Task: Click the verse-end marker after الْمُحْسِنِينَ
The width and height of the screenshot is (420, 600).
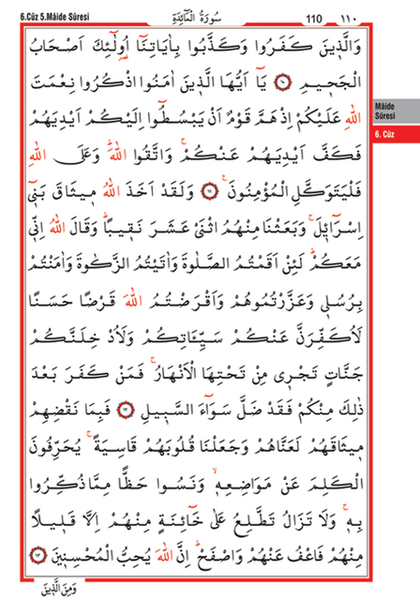Action: 38,556
